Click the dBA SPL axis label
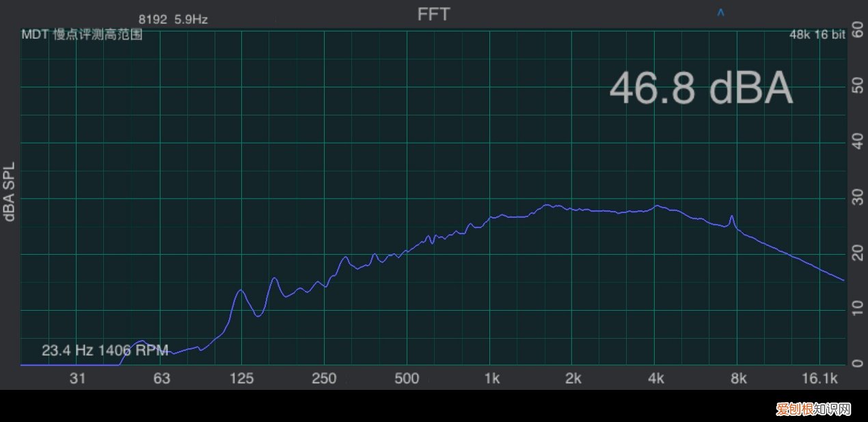Viewport: 868px width, 422px height. coord(10,195)
